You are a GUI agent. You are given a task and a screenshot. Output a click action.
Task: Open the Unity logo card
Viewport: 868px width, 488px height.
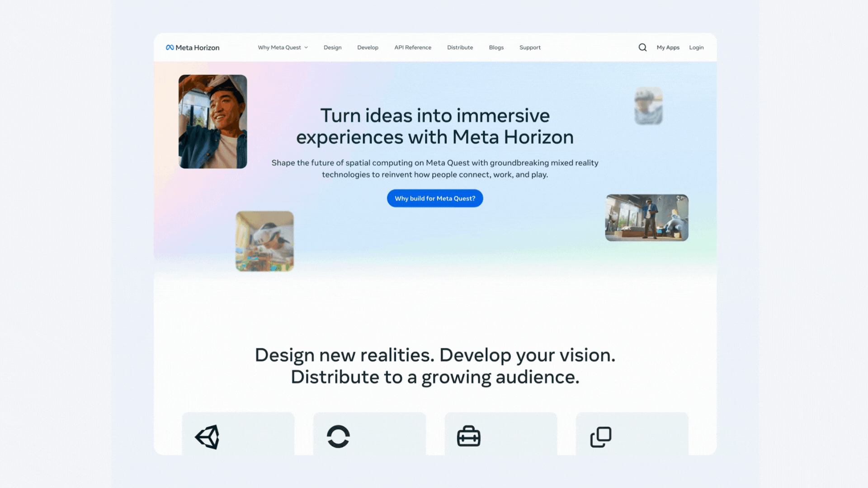[x=238, y=434]
